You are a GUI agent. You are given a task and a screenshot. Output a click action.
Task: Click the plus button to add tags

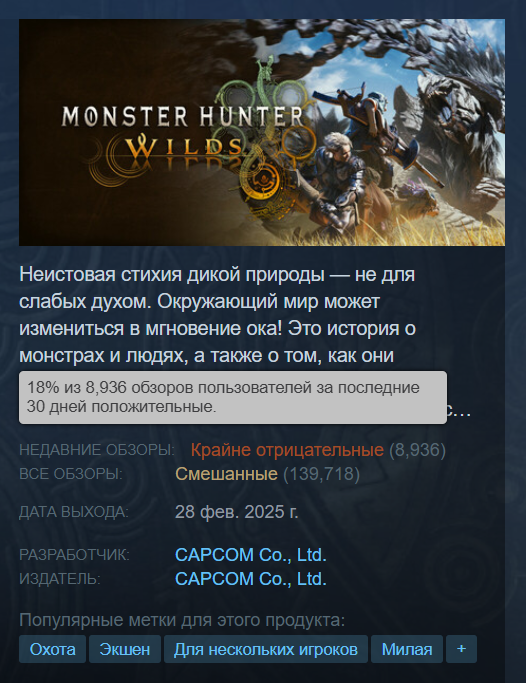pos(462,649)
